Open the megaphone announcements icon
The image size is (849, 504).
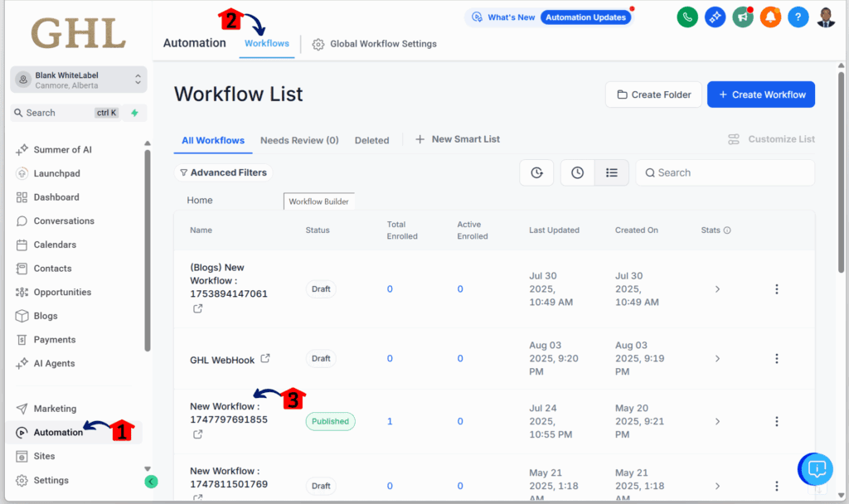coord(743,17)
